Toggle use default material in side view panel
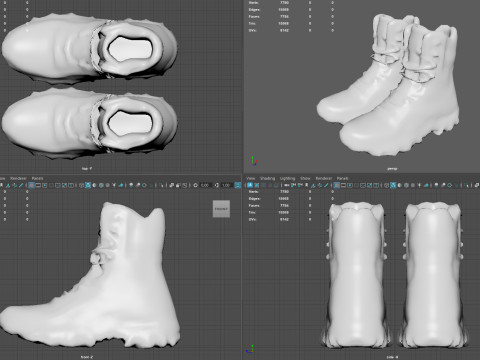The width and height of the screenshot is (480, 360). [x=399, y=185]
